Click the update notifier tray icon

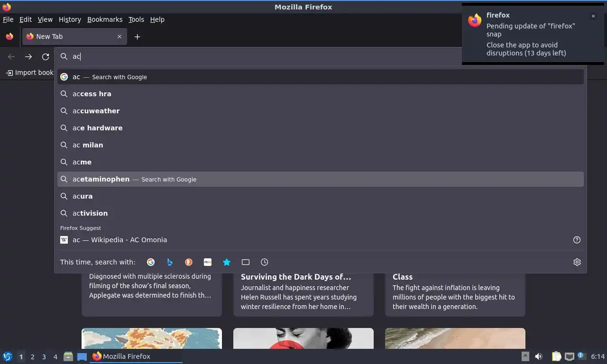click(581, 356)
